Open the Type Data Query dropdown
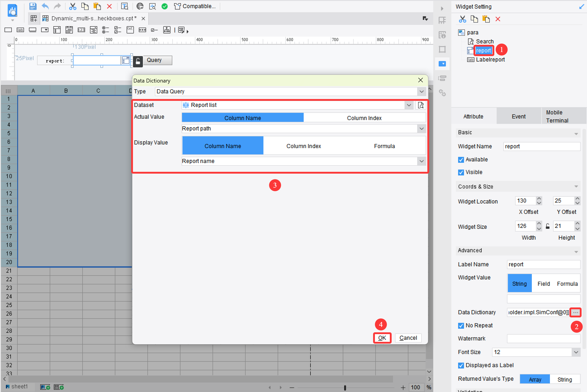 coord(421,92)
